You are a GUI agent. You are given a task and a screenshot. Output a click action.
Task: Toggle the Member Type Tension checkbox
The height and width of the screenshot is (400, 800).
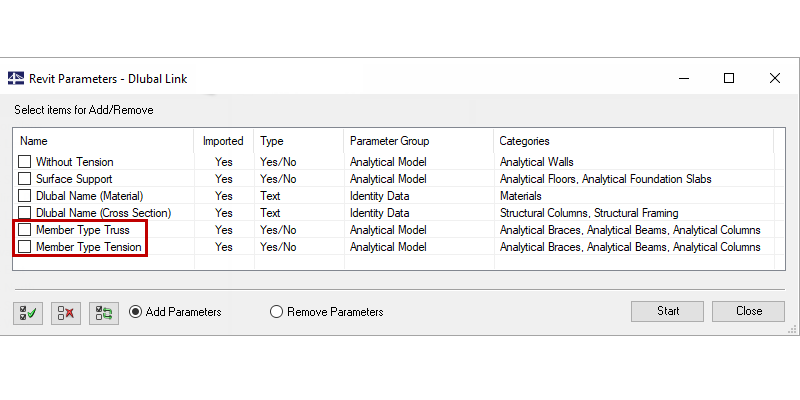[x=25, y=247]
